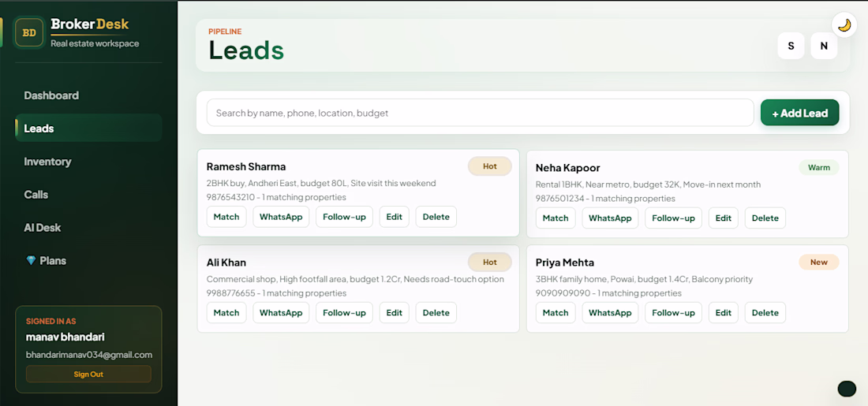Click the text '3BHK family home, Powai'
This screenshot has width=868, height=406.
pos(584,279)
